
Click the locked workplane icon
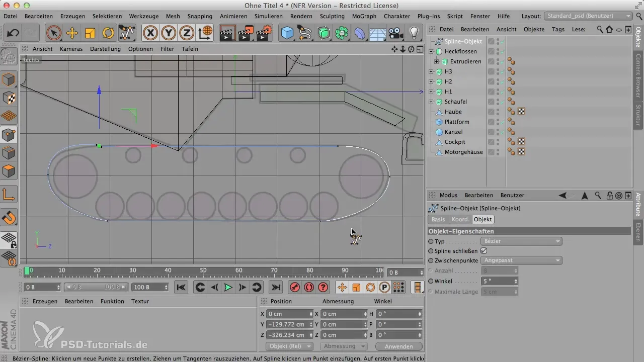(9, 240)
